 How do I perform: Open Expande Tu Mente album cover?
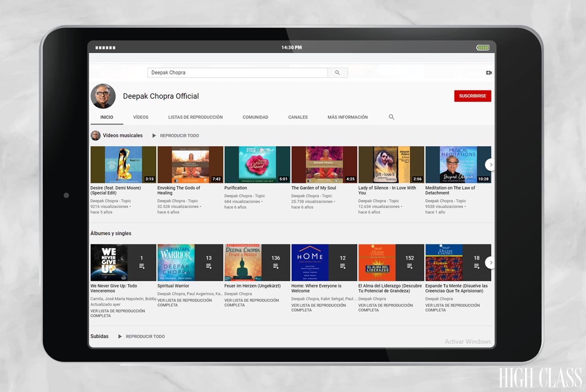point(444,262)
